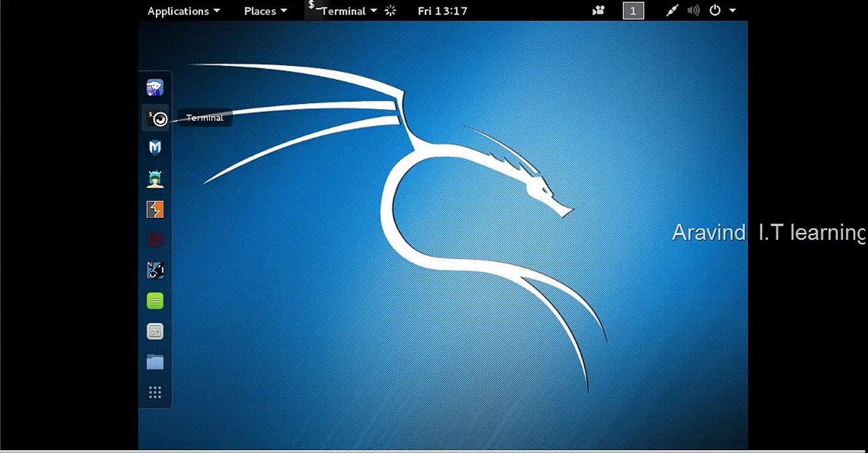Open the power icon in top bar
868x453 pixels.
pyautogui.click(x=715, y=11)
